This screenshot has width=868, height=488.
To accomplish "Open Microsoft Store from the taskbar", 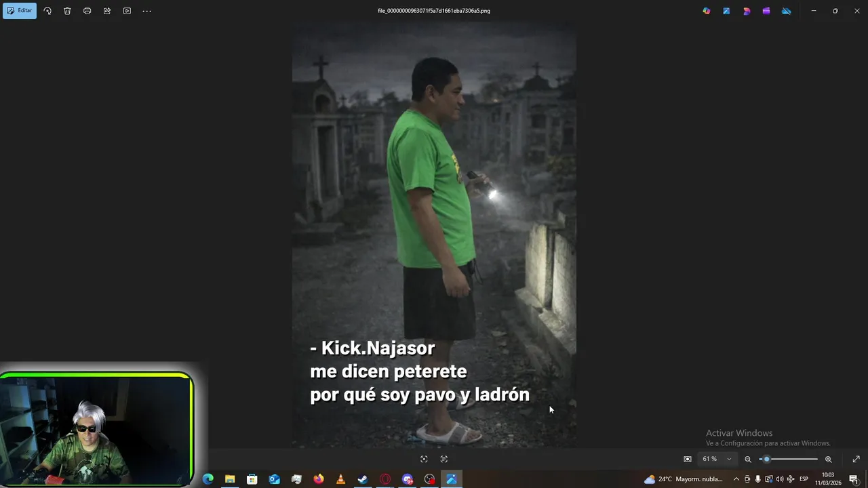I will (252, 479).
